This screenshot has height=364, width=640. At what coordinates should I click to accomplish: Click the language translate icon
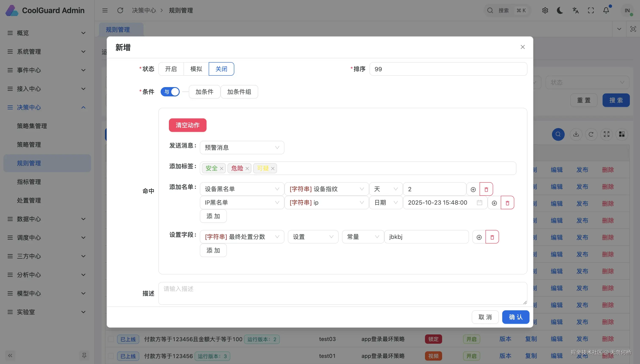575,11
